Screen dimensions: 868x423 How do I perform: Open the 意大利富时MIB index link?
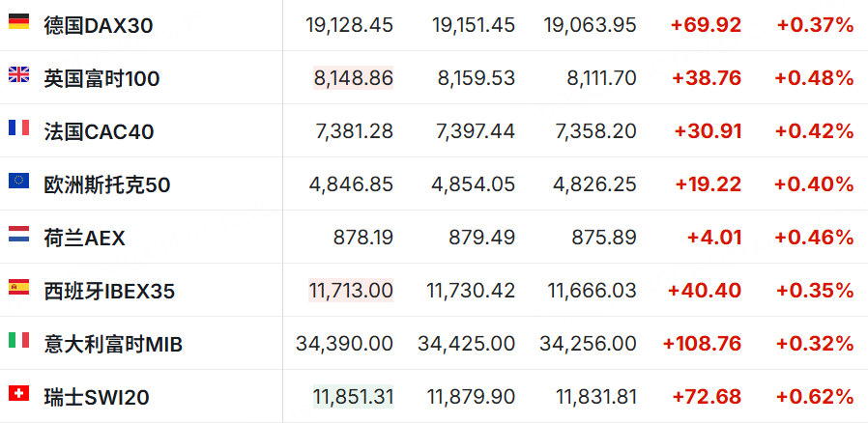click(x=113, y=344)
